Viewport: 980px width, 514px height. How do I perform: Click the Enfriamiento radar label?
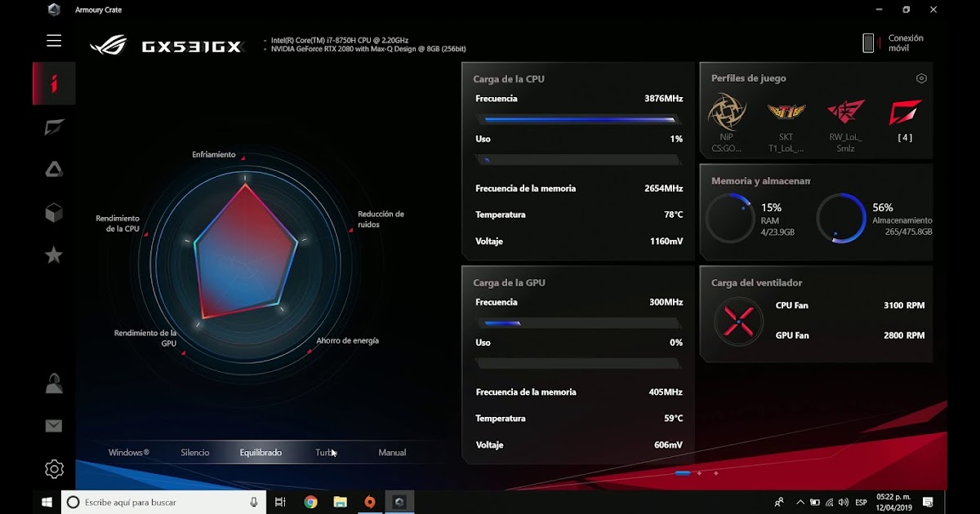point(214,154)
